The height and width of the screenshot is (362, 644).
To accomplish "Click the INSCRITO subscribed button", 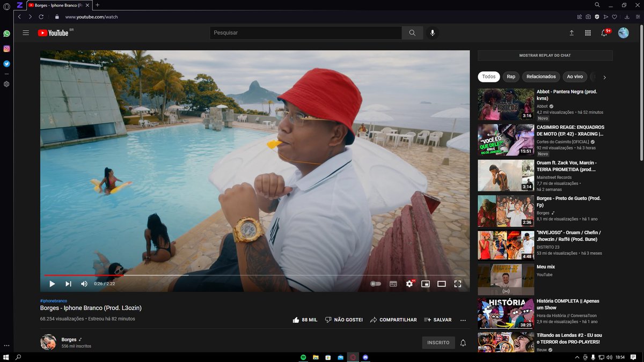I will (438, 343).
